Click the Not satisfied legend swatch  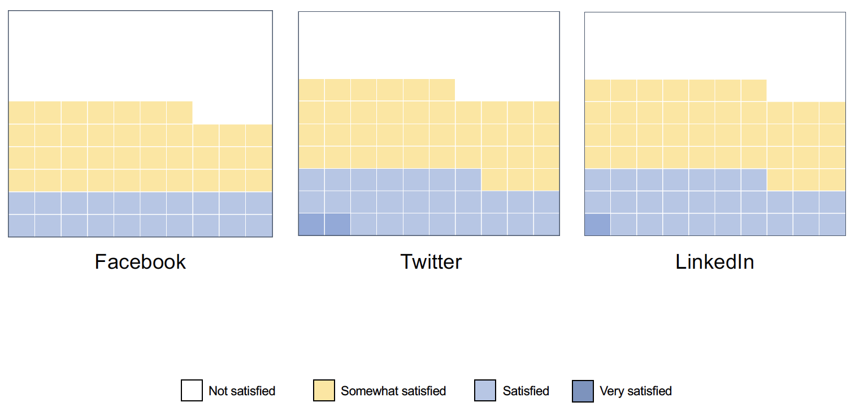[x=192, y=391]
